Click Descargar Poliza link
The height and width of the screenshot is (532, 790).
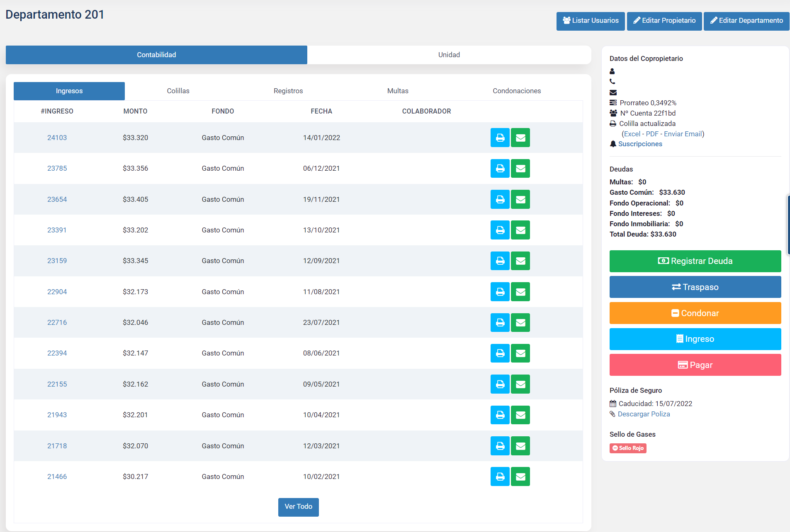(x=644, y=414)
